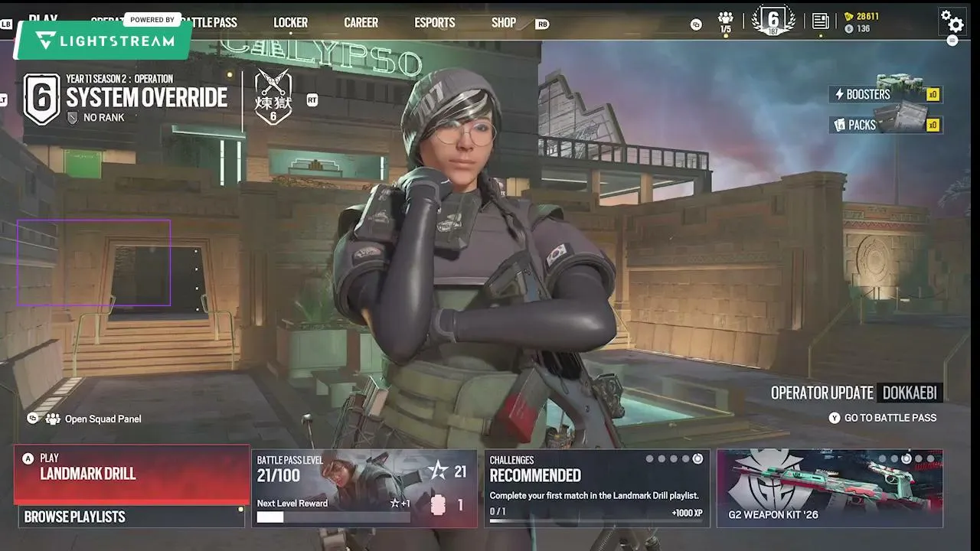Select the second Challenges carousel dot

coord(661,459)
